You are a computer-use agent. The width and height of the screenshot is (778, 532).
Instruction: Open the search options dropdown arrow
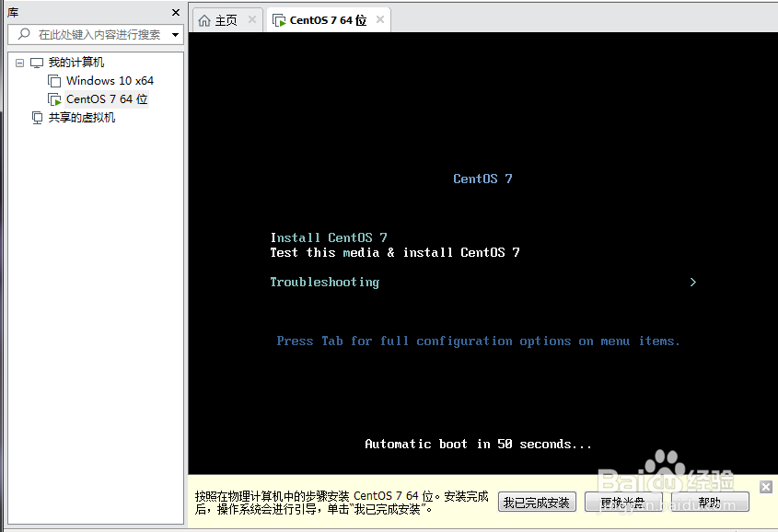177,34
